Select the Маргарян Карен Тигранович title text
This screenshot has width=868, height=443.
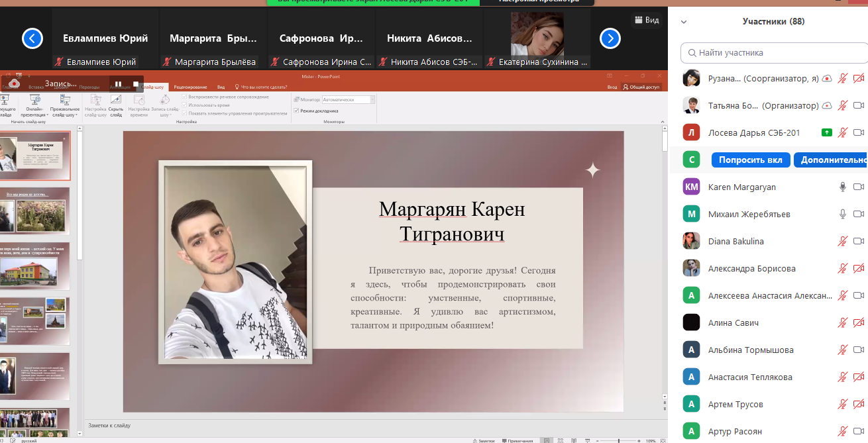click(452, 221)
